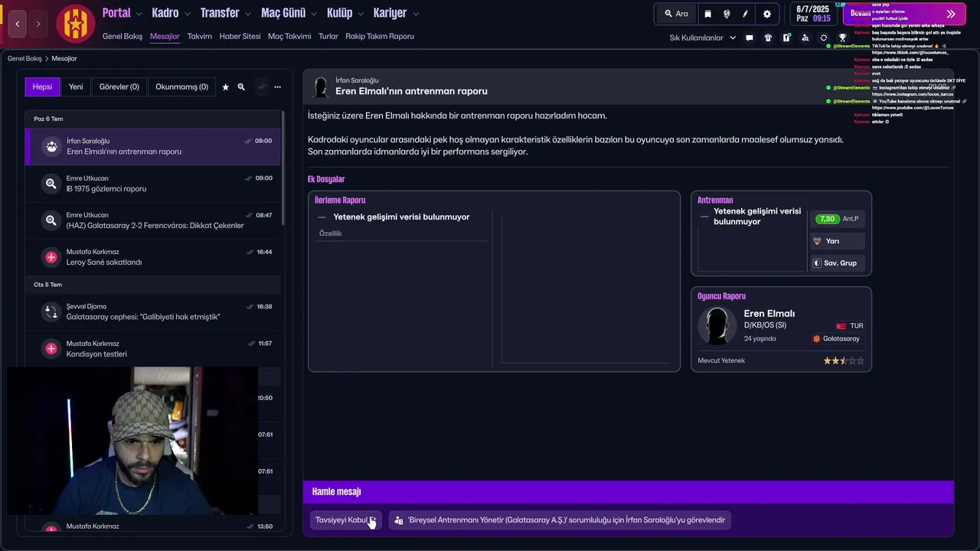
Task: Assign İrfan Saraloğlu to Bireysel Antrenmanı Yönetir
Action: pos(560,520)
